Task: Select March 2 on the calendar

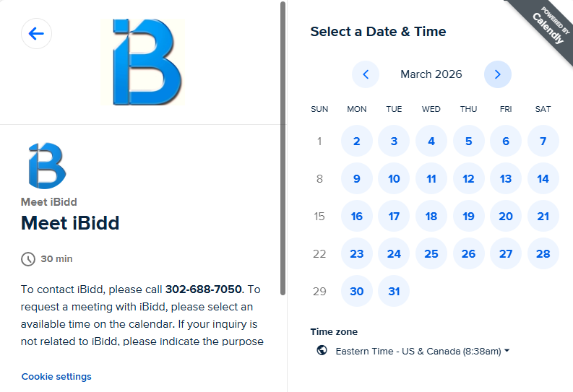Action: click(357, 141)
